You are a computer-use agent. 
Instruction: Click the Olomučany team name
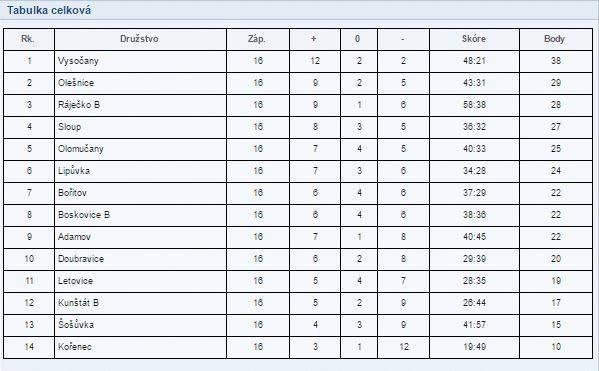pos(81,149)
